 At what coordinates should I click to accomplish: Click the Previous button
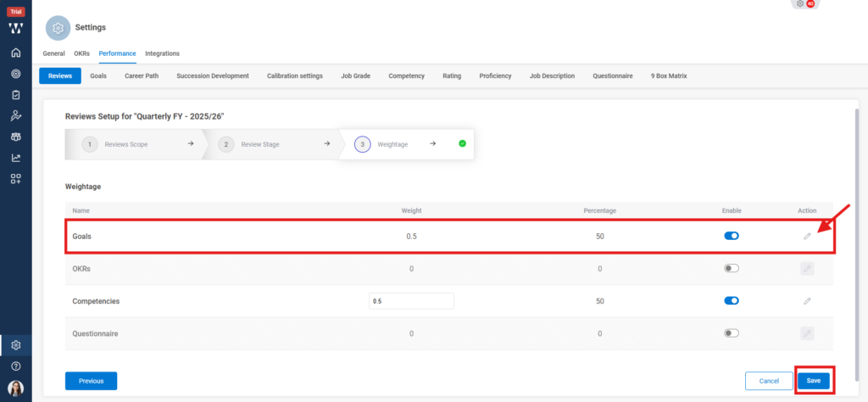coord(91,381)
